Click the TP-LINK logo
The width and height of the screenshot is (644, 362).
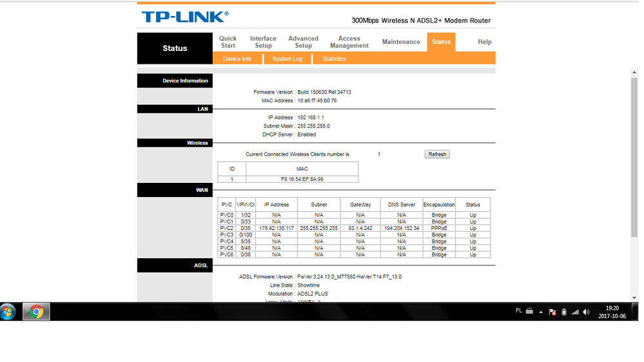pos(185,17)
